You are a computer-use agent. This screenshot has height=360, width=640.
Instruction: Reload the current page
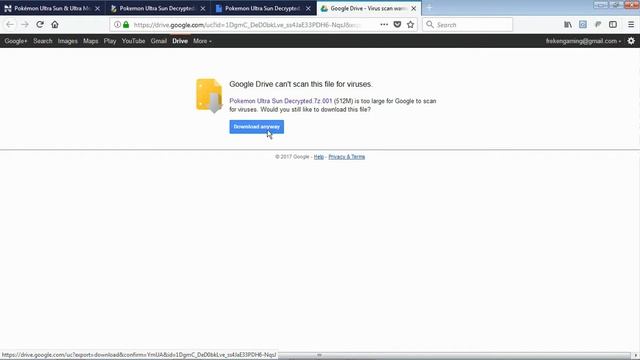pyautogui.click(x=40, y=24)
